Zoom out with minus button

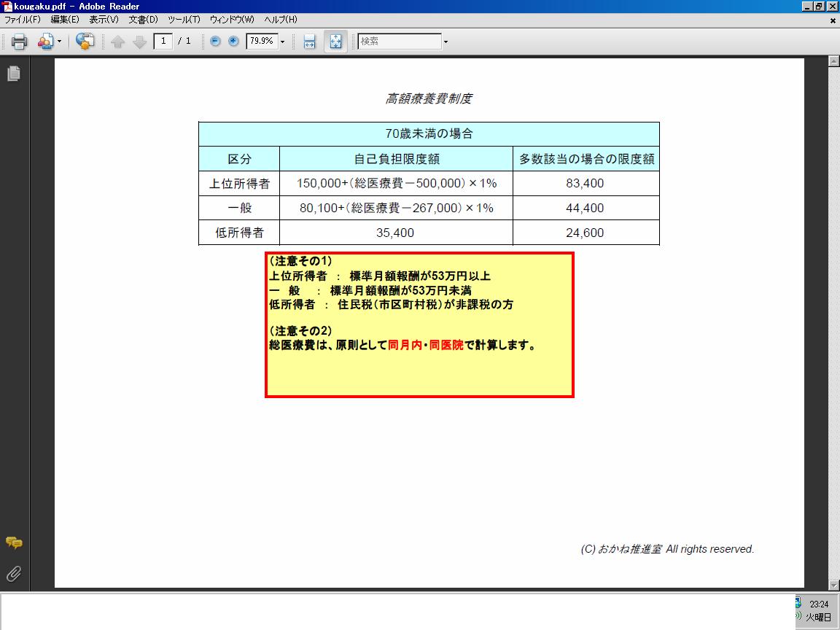(215, 41)
